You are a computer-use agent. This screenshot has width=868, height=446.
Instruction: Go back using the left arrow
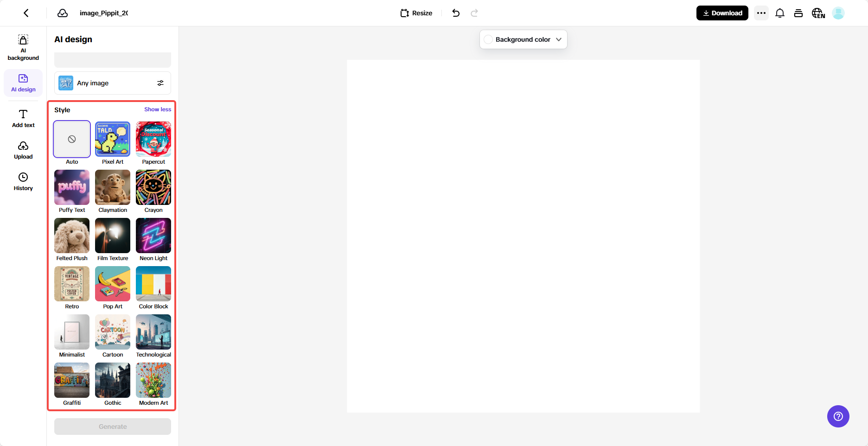tap(26, 13)
